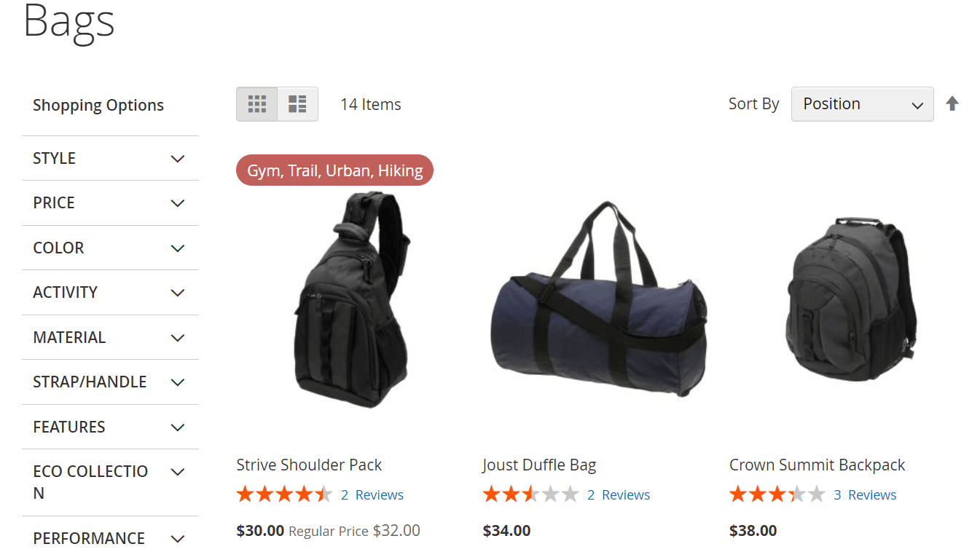This screenshot has width=980, height=552.
Task: Set ascending sort direction arrow
Action: pos(952,103)
